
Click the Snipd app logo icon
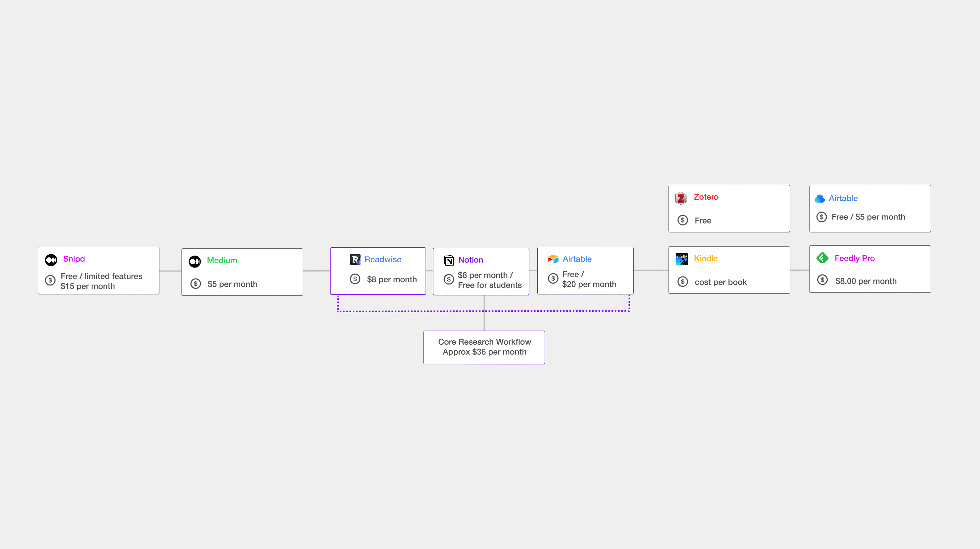(51, 260)
